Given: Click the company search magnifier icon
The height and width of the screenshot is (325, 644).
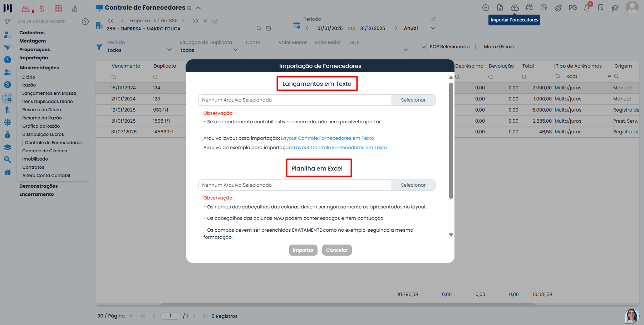Looking at the screenshot, I should (259, 29).
